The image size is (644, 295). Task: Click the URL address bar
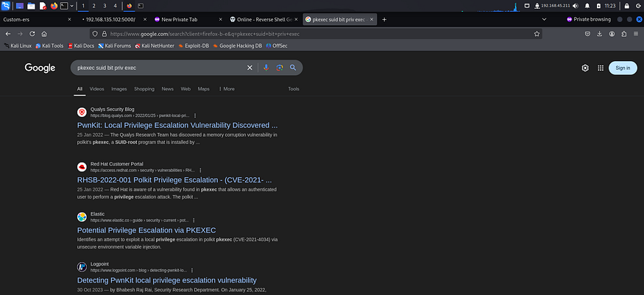point(316,34)
